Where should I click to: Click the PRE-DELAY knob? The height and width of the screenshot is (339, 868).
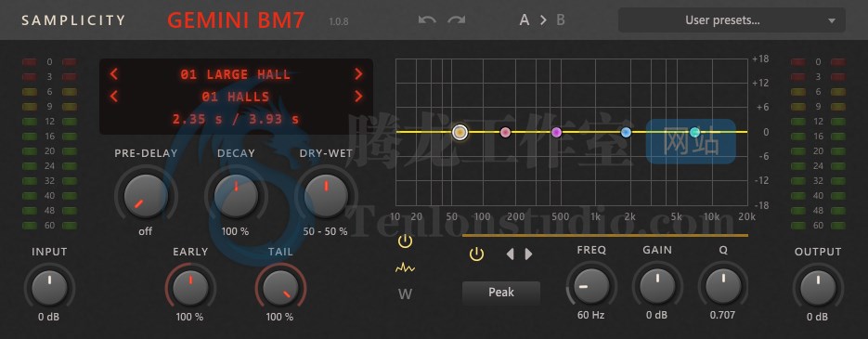pos(146,196)
